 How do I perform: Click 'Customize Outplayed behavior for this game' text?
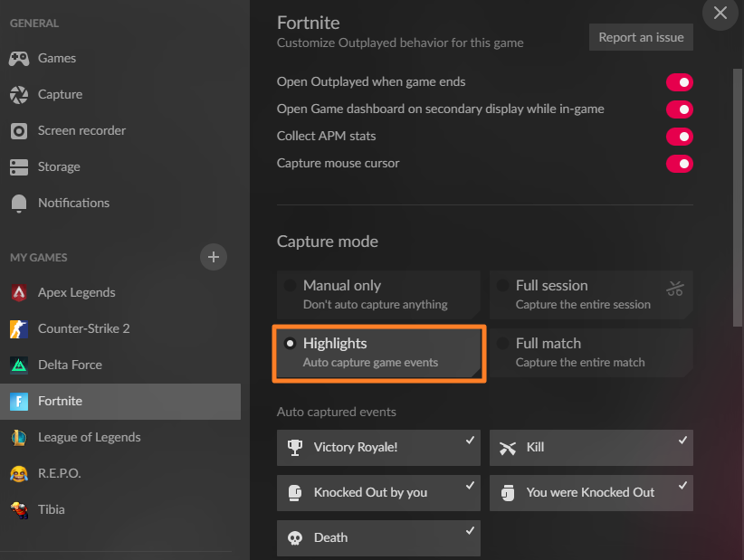click(x=400, y=43)
